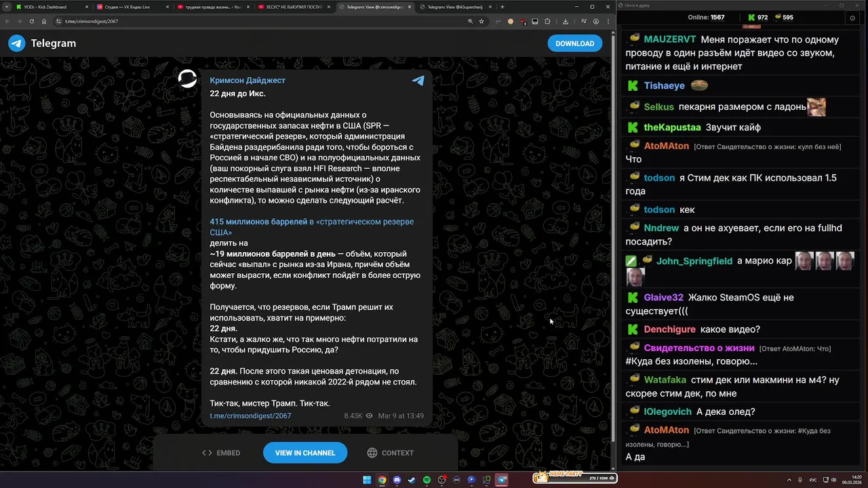
Task: Click username IOlegovich in chat
Action: pos(667,411)
